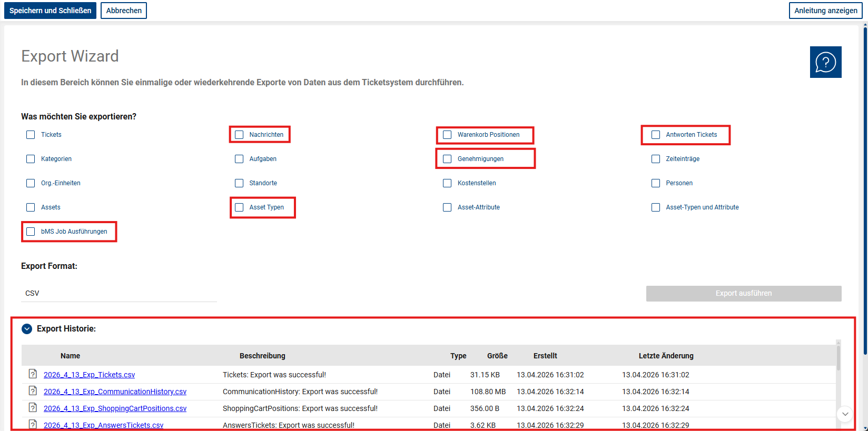Click file icon beside Exp_AnswersTickets.csv
Screen dimensions: 868x431
33,424
